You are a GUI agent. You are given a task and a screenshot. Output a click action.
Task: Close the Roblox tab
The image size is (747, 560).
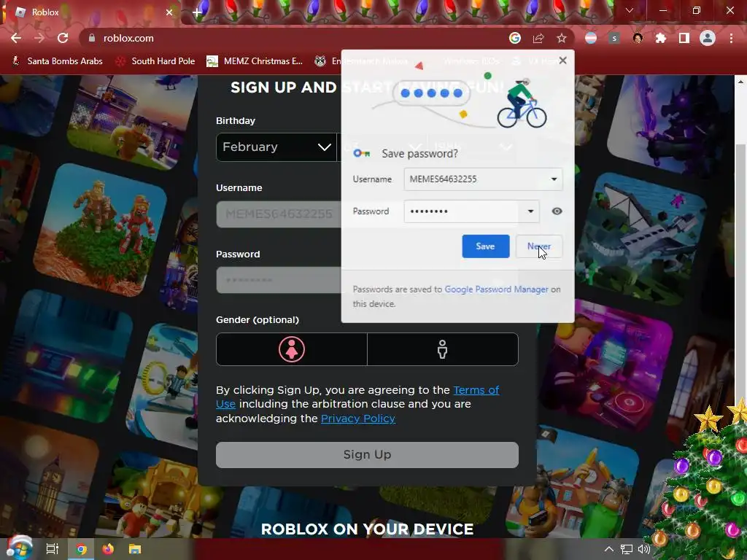169,12
